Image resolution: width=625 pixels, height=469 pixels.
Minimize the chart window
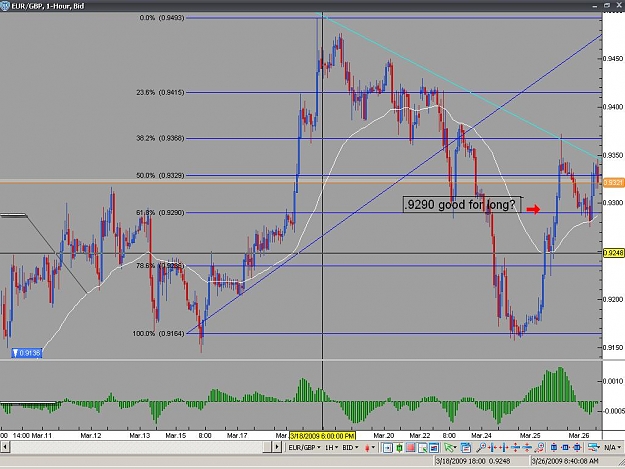595,5
